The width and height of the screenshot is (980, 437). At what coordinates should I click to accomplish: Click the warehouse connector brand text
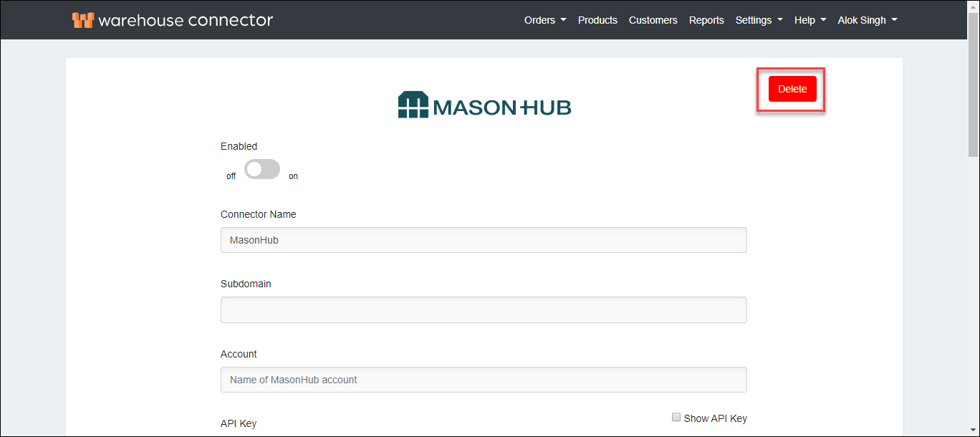(x=186, y=20)
